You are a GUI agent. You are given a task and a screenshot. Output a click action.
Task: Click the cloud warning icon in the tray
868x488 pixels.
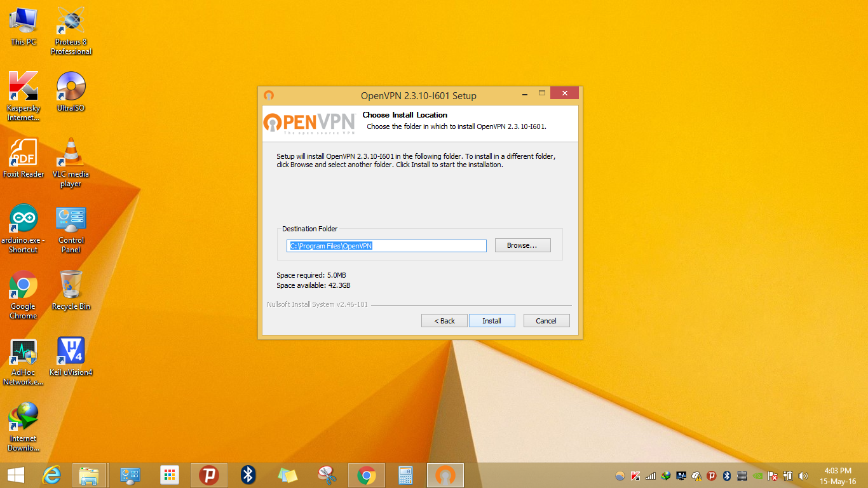[696, 475]
